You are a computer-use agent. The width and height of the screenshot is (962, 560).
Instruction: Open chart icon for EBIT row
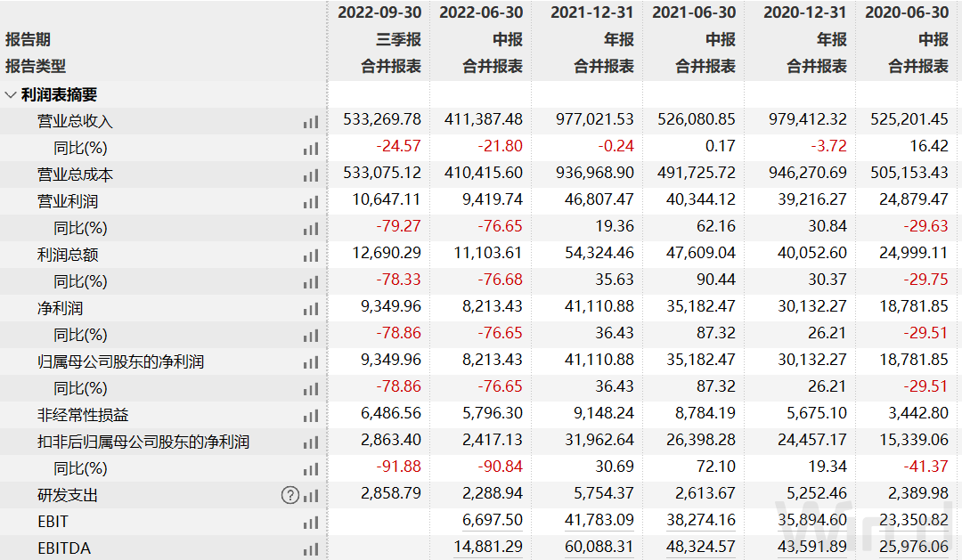click(x=311, y=522)
